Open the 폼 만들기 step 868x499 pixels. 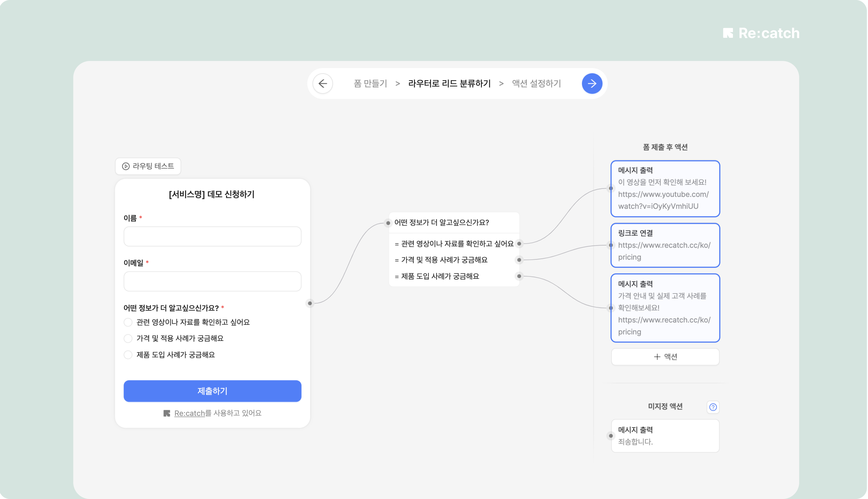[x=370, y=83]
